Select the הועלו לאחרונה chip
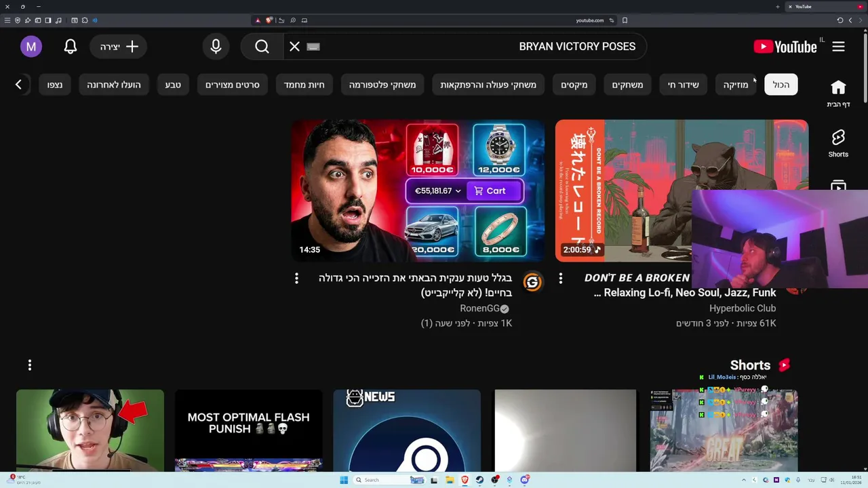Screen dimensions: 868x488 [x=114, y=85]
